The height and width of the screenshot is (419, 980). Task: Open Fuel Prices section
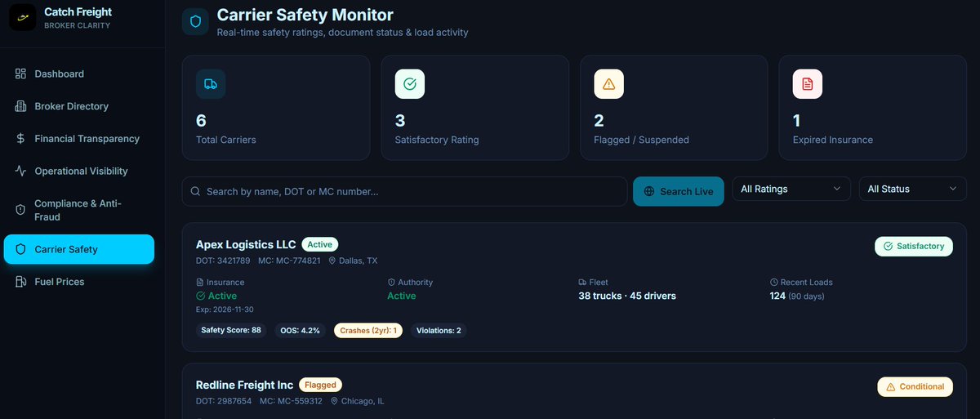78,282
